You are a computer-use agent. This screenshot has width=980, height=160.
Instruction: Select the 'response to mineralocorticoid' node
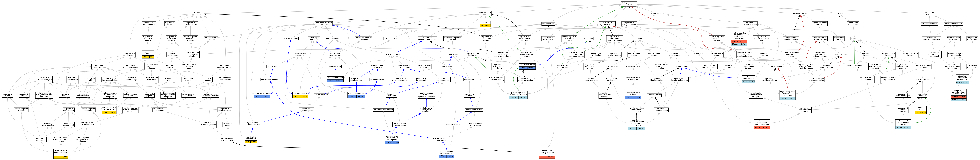click(49, 124)
